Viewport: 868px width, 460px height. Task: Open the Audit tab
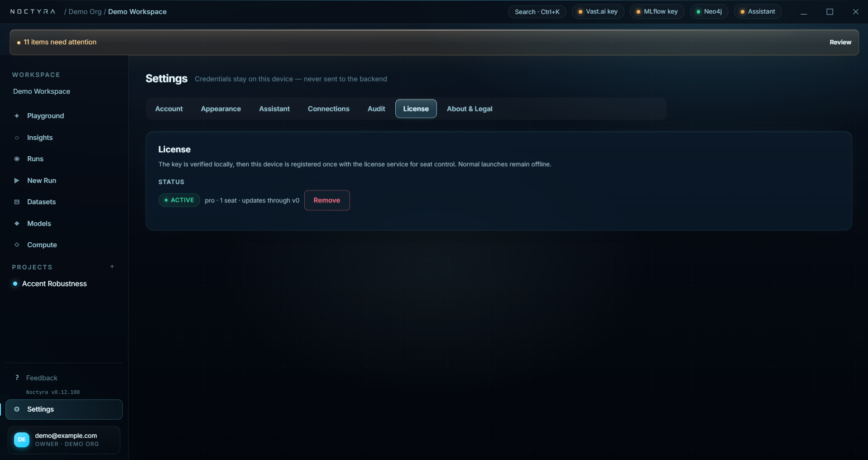[x=376, y=109]
